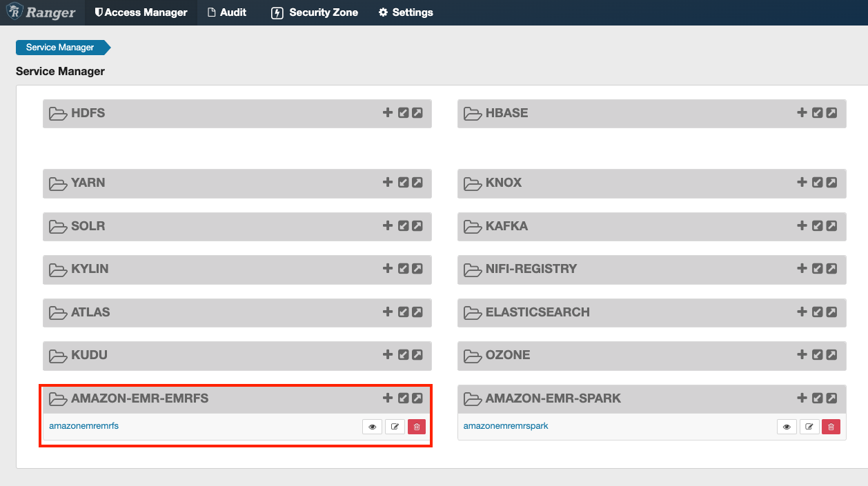
Task: Export policies for OZONE
Action: (x=831, y=354)
